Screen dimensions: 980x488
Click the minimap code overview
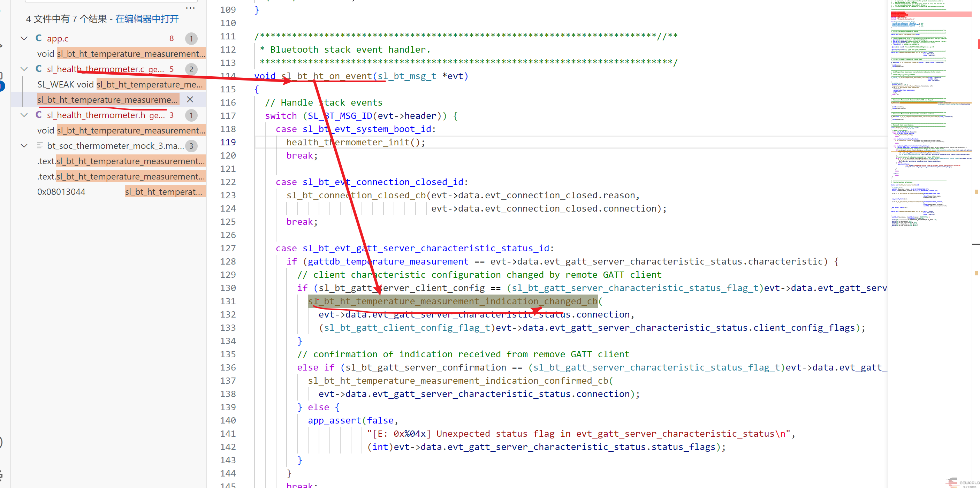(x=928, y=114)
